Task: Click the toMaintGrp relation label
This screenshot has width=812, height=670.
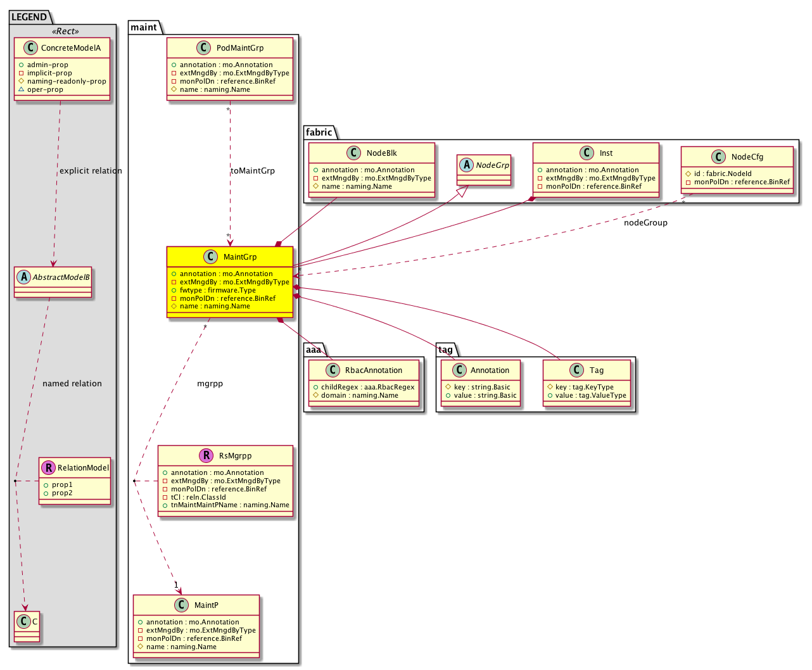Action: 253,171
